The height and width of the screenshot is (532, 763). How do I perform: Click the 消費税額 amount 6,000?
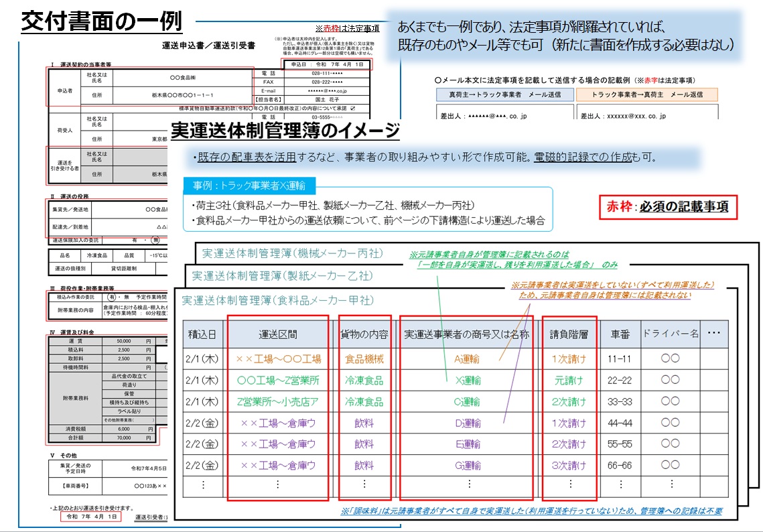point(124,429)
